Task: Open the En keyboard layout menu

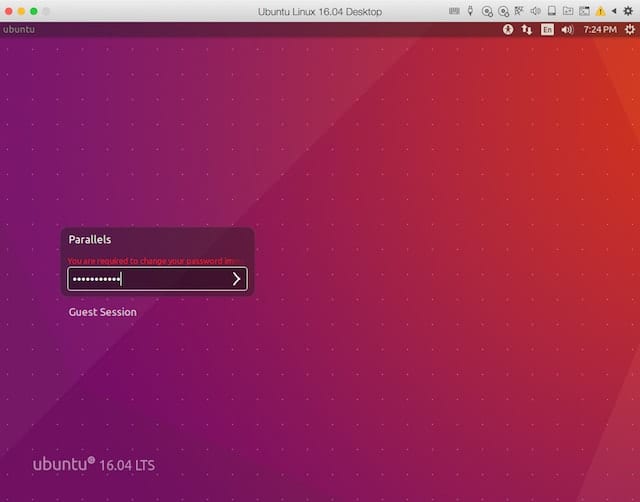Action: [547, 30]
